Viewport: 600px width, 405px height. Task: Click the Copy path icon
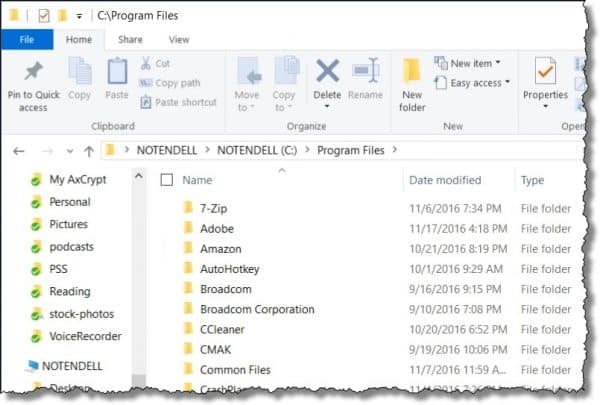(x=145, y=83)
